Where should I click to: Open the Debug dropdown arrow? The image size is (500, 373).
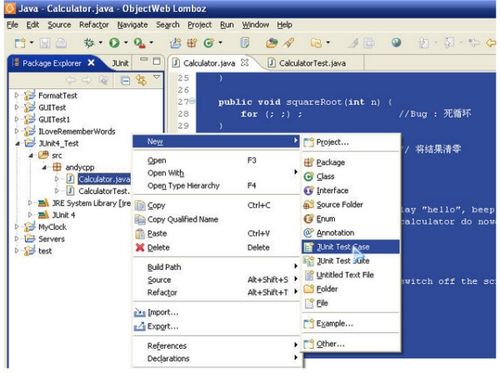[x=100, y=43]
